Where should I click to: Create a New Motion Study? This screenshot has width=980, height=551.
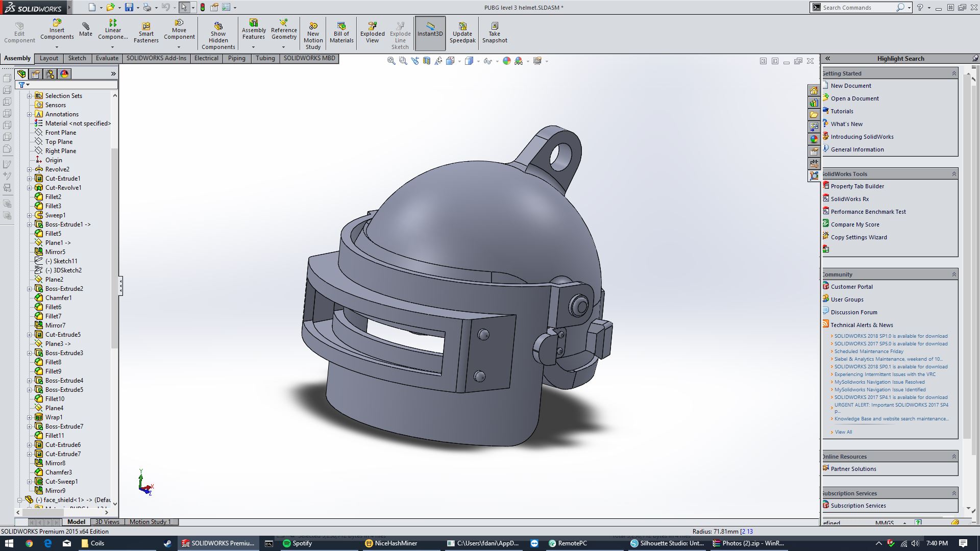313,36
